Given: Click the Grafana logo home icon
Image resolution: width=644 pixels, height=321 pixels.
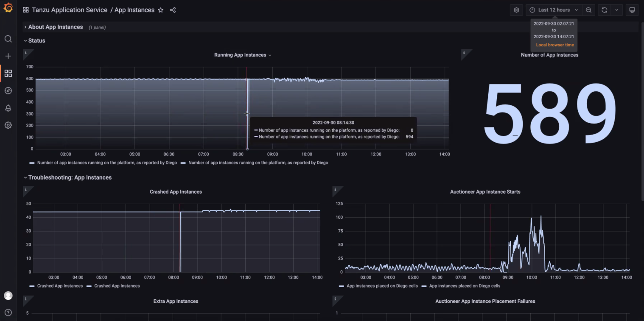Looking at the screenshot, I should (8, 8).
